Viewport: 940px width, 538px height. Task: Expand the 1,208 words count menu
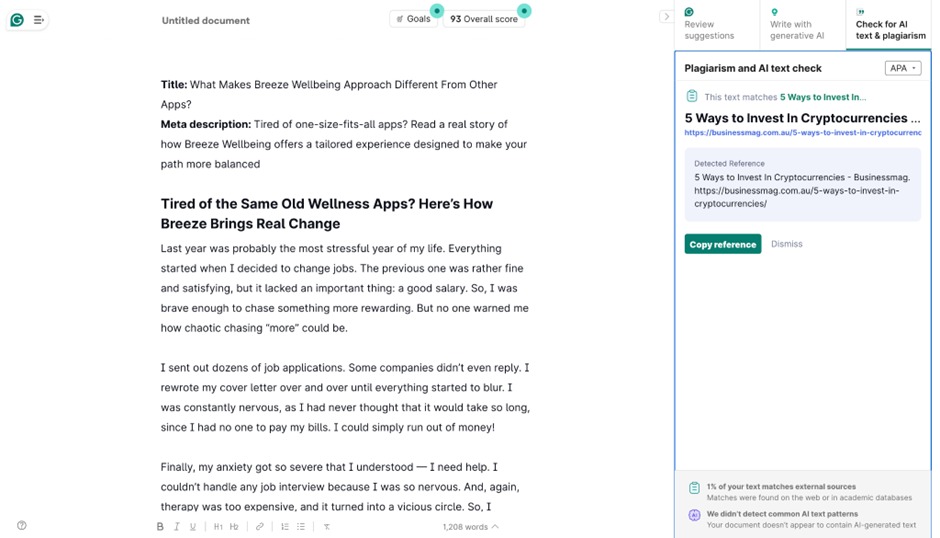pos(471,526)
